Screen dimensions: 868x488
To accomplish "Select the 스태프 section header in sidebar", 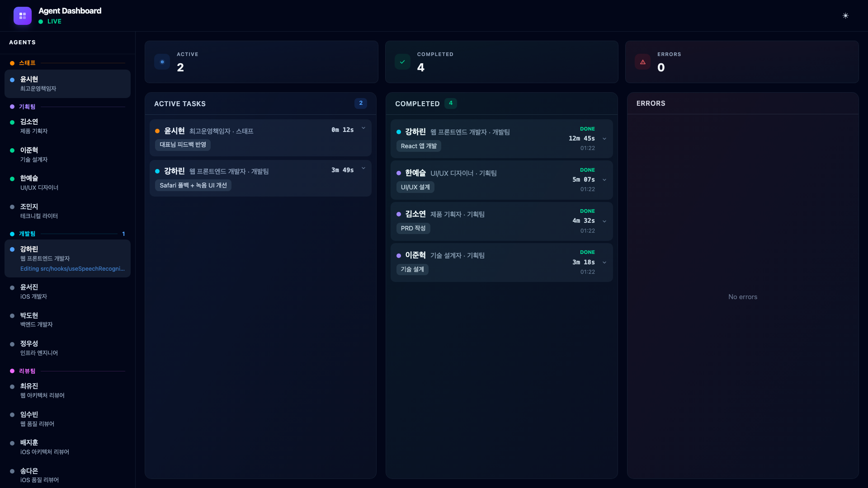I will coord(27,63).
